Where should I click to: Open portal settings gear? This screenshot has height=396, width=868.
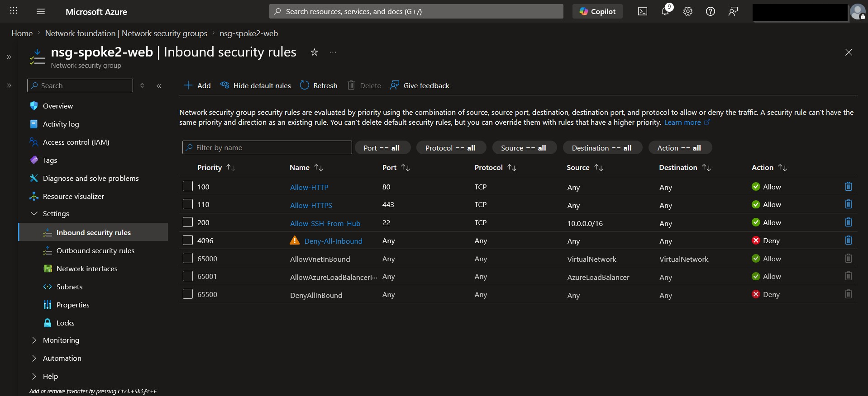[x=688, y=11]
